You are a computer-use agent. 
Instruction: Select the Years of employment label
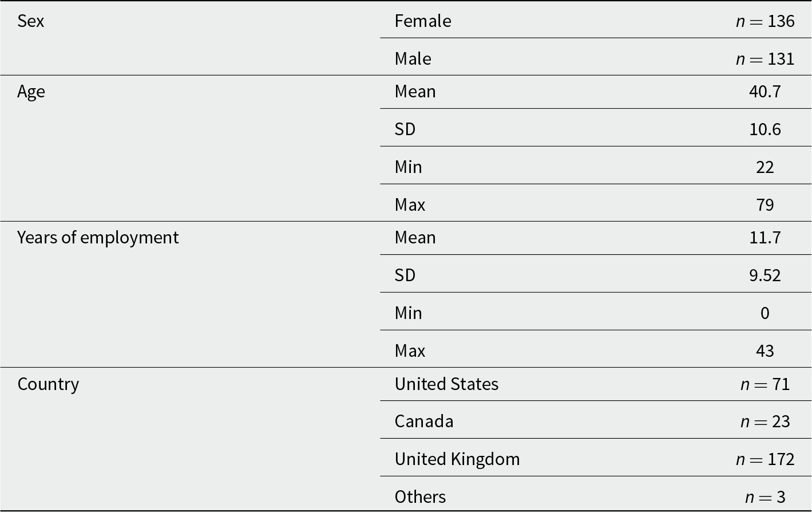pos(98,238)
